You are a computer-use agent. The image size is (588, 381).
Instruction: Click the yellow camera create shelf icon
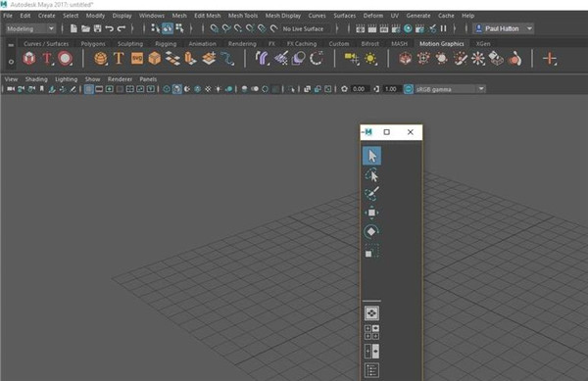352,59
